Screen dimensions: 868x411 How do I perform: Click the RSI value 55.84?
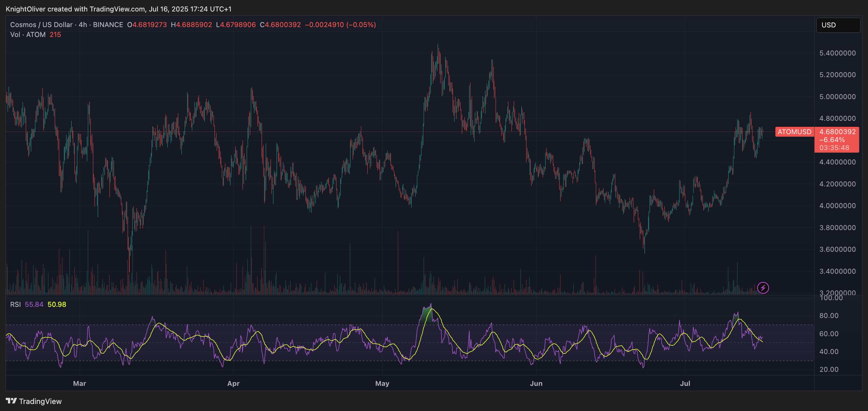(x=34, y=304)
